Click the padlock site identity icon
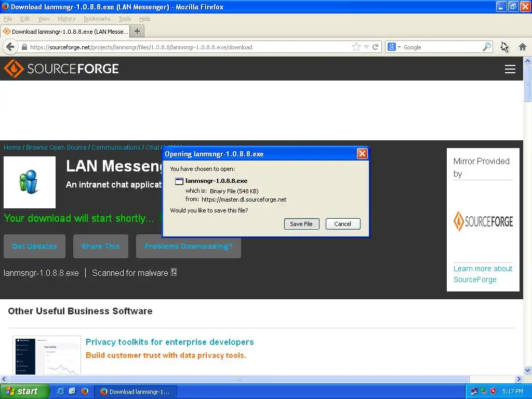 (24, 47)
